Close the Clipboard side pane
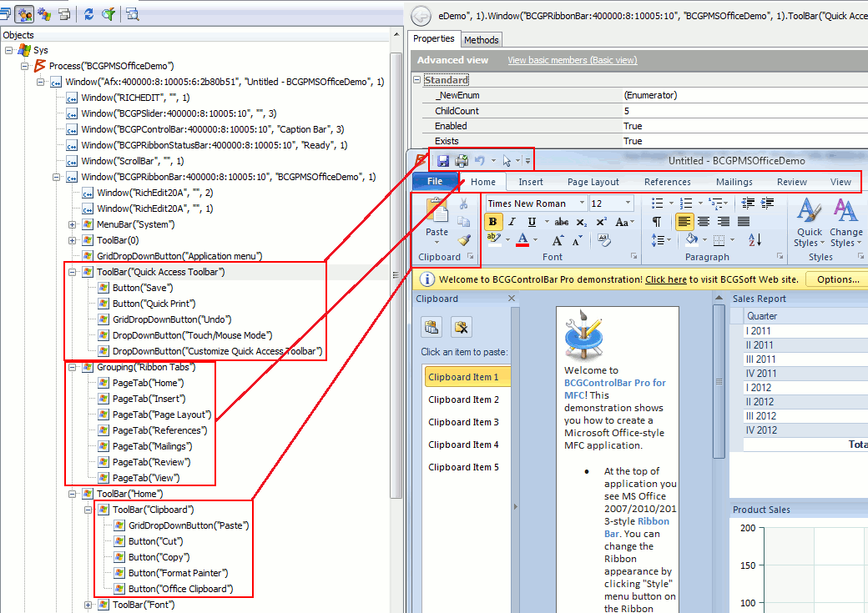Viewport: 868px width, 613px height. (512, 299)
